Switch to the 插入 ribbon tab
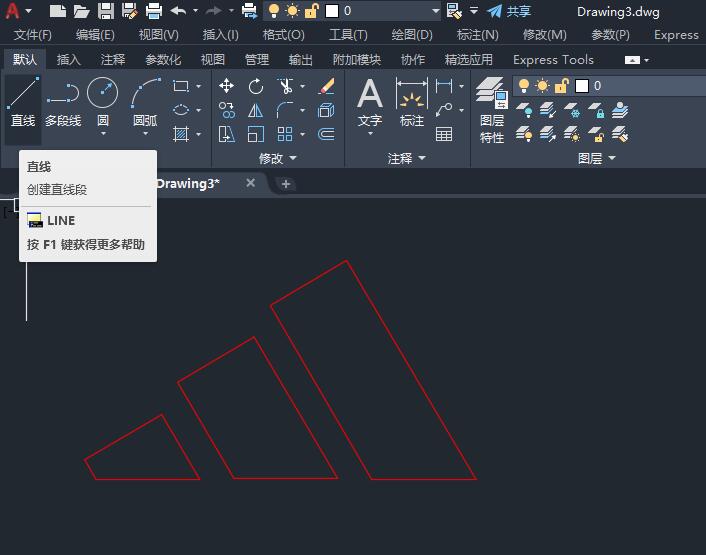 point(69,59)
